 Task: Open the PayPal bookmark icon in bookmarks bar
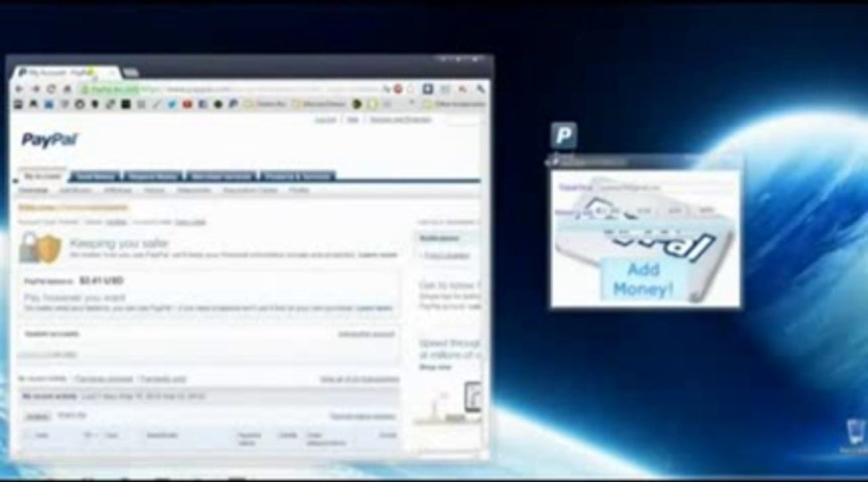click(x=233, y=104)
